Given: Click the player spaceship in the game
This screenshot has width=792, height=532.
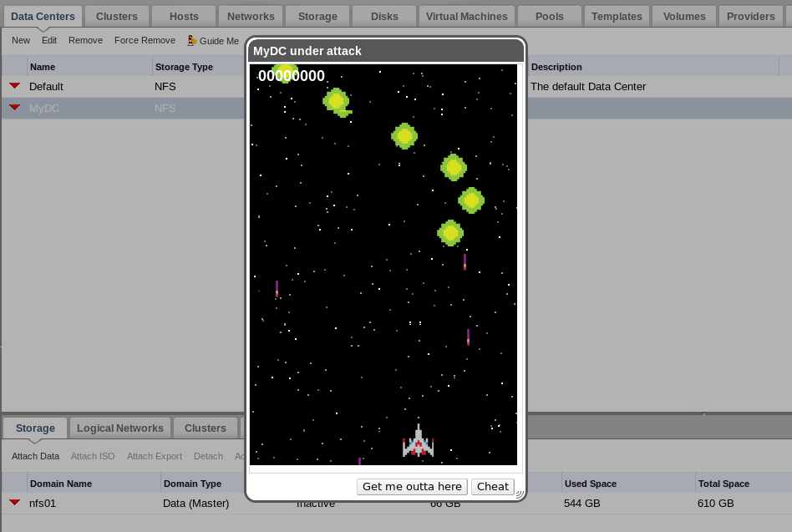Looking at the screenshot, I should click(418, 442).
